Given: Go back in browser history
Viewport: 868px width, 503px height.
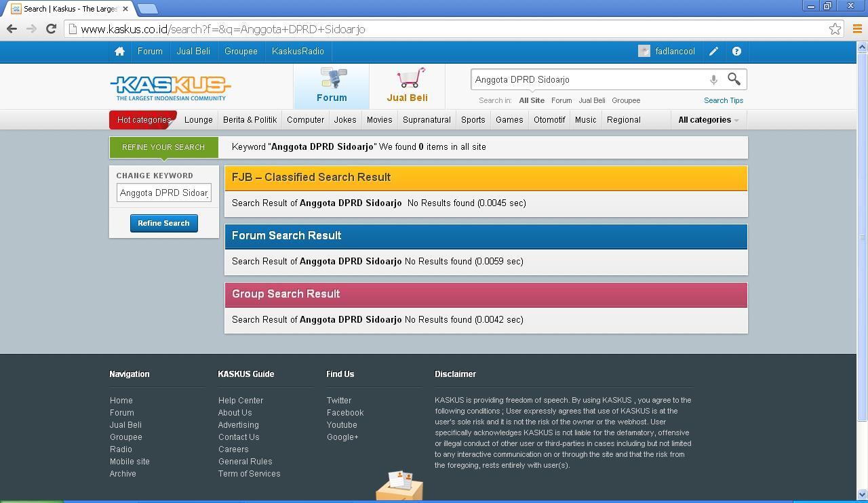Looking at the screenshot, I should click(x=12, y=29).
